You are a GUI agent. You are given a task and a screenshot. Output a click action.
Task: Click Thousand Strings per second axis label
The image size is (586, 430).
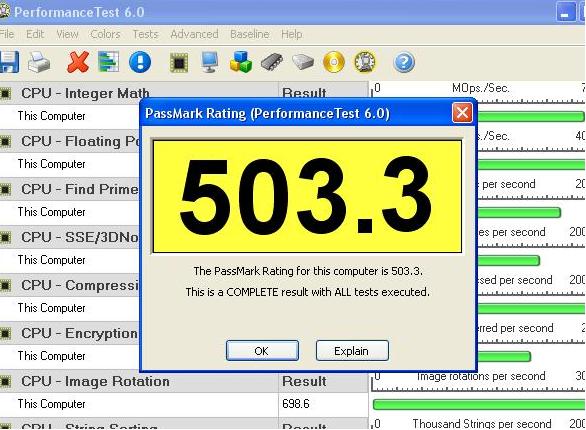tap(482, 424)
